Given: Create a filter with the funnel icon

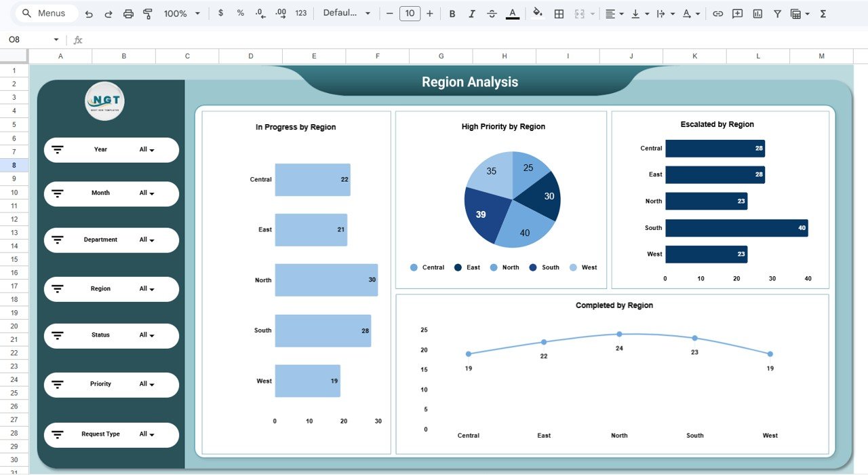Looking at the screenshot, I should [777, 13].
